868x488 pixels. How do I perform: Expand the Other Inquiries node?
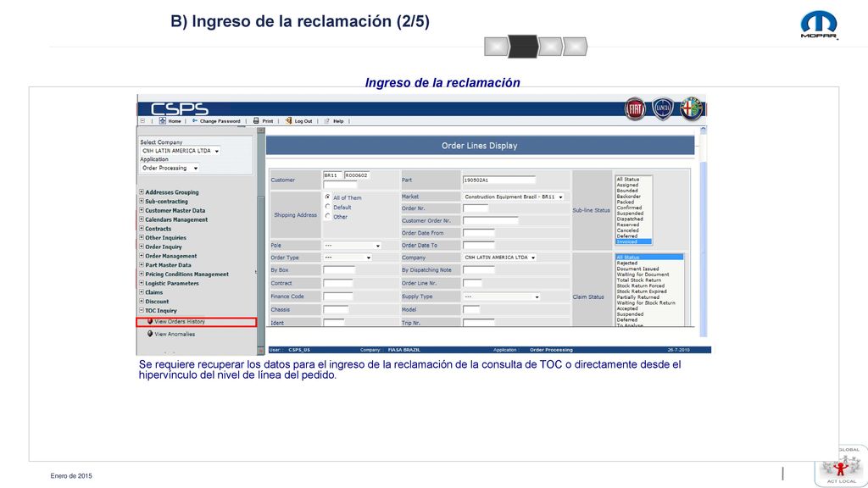point(142,237)
